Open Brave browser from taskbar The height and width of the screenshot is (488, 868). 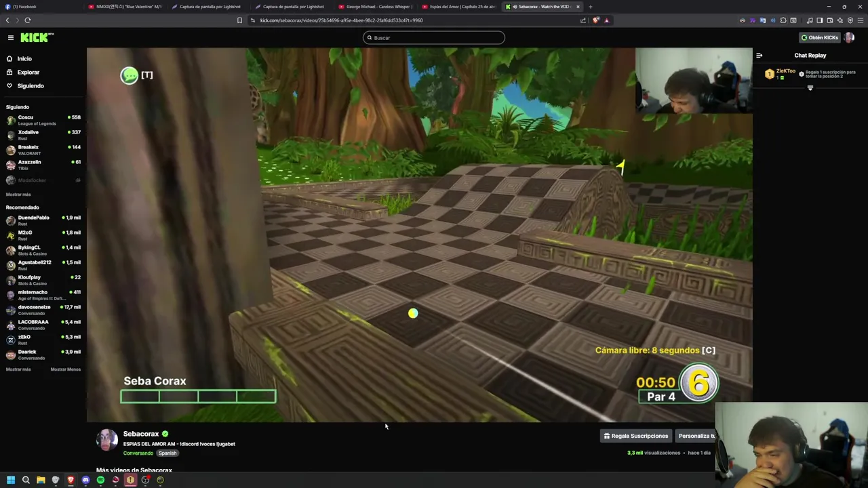(x=71, y=481)
